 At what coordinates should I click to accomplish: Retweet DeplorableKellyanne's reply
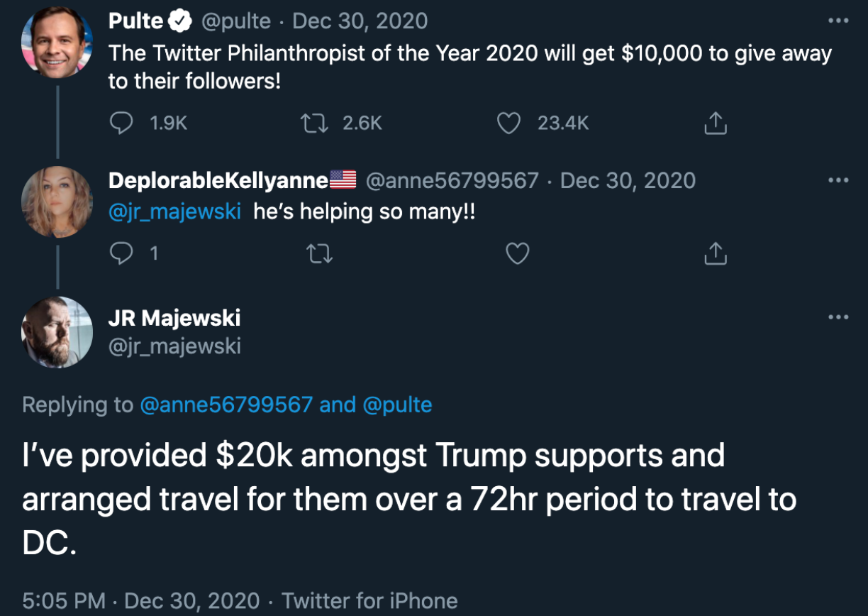click(x=318, y=253)
